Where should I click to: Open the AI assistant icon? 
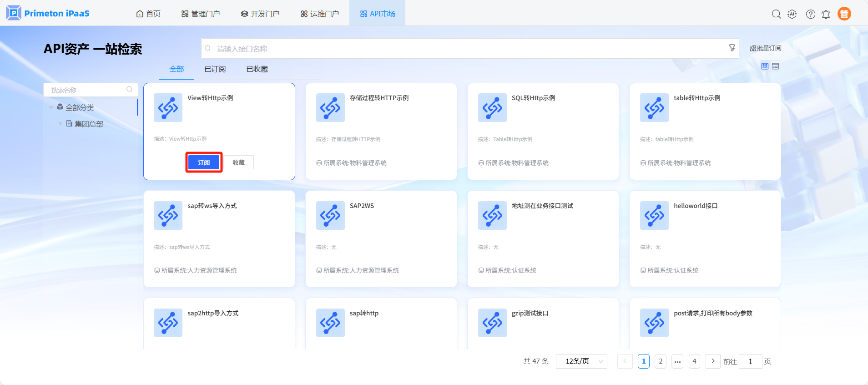tap(792, 14)
